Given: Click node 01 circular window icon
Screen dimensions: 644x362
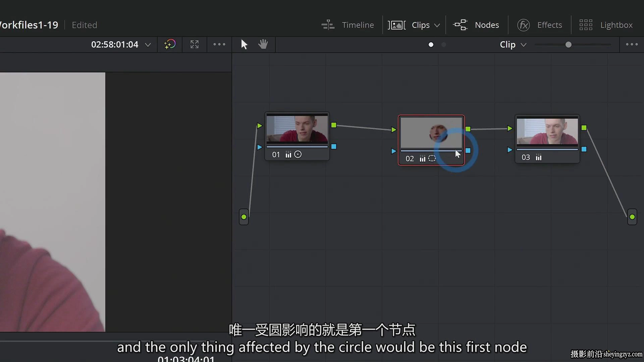Looking at the screenshot, I should click(x=298, y=155).
